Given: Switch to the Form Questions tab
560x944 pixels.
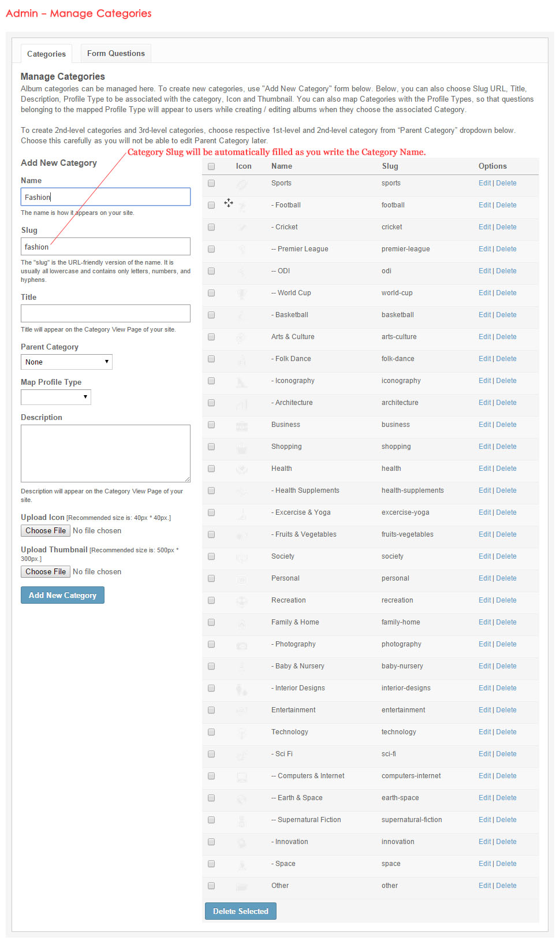Looking at the screenshot, I should 116,53.
